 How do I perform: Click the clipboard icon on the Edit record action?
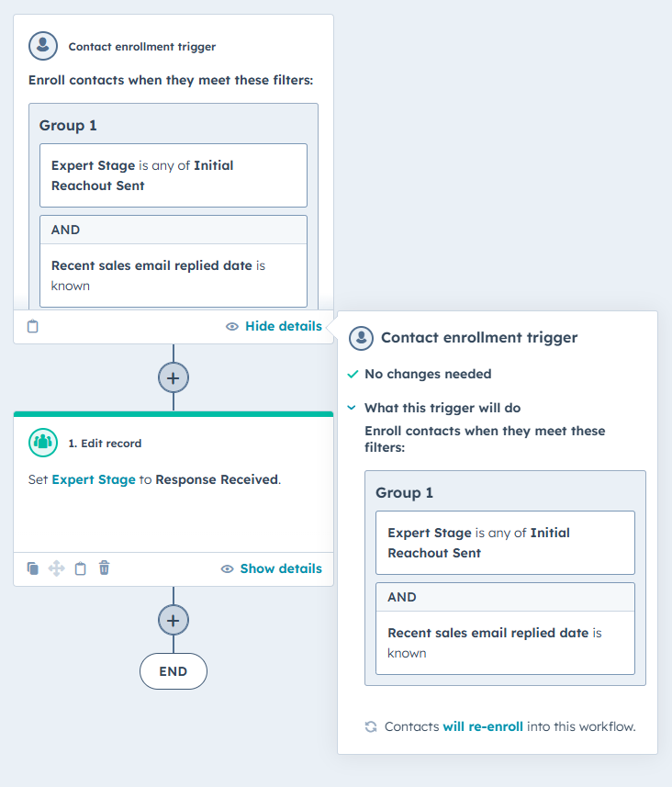(x=80, y=568)
